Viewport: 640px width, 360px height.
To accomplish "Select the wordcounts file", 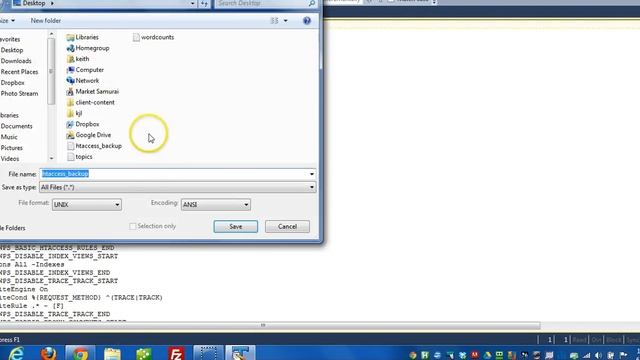I will click(x=153, y=38).
